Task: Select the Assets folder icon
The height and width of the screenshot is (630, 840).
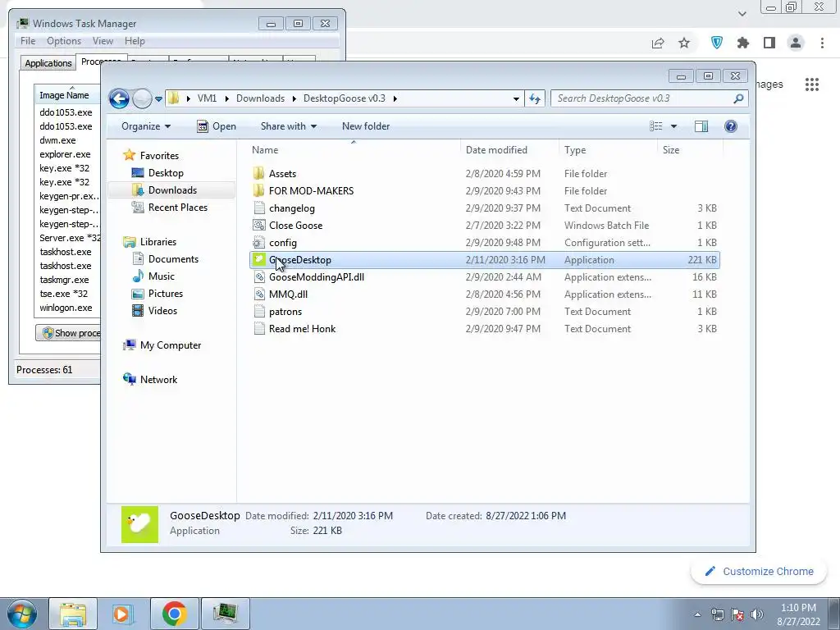Action: (x=258, y=174)
